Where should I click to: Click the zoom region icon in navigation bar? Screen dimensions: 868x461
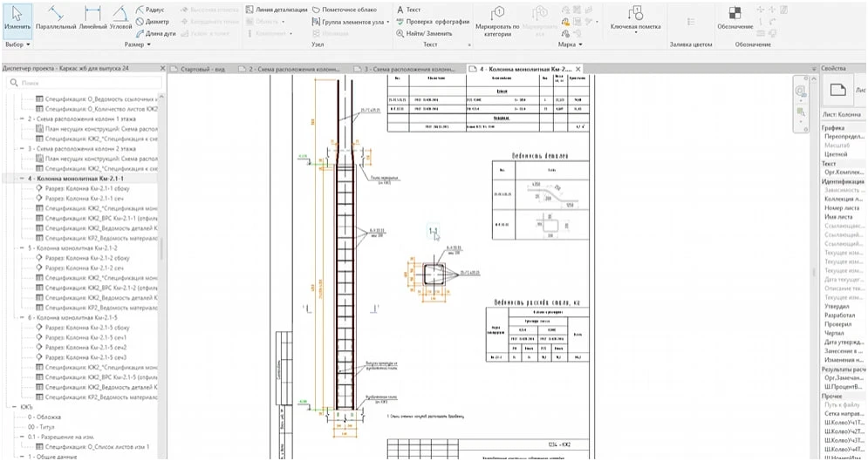click(800, 112)
